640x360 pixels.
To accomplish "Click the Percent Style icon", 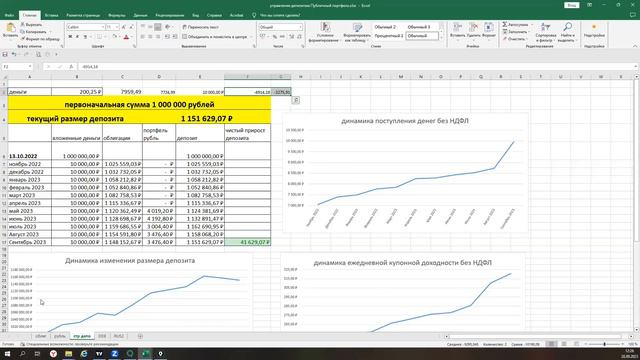I will pos(275,37).
